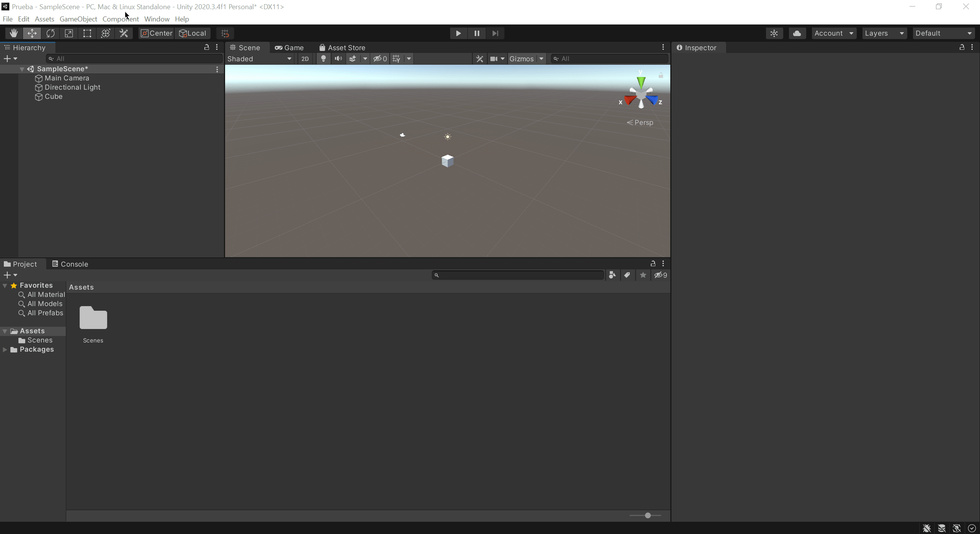The width and height of the screenshot is (980, 534).
Task: Click the Play button
Action: [x=458, y=33]
